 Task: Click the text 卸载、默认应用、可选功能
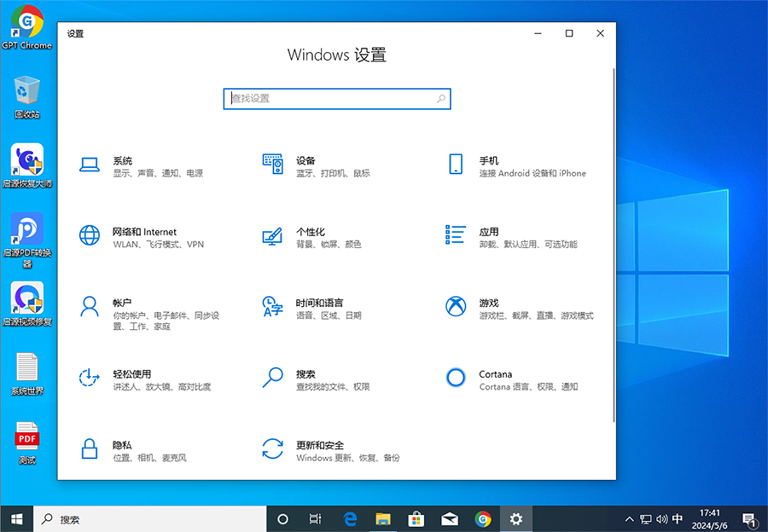(x=528, y=244)
